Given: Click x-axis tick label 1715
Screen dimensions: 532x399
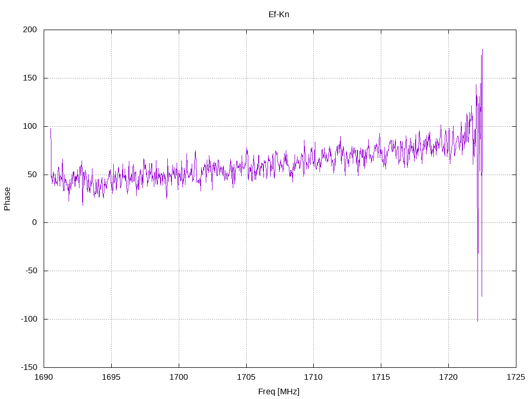Looking at the screenshot, I should (381, 377).
